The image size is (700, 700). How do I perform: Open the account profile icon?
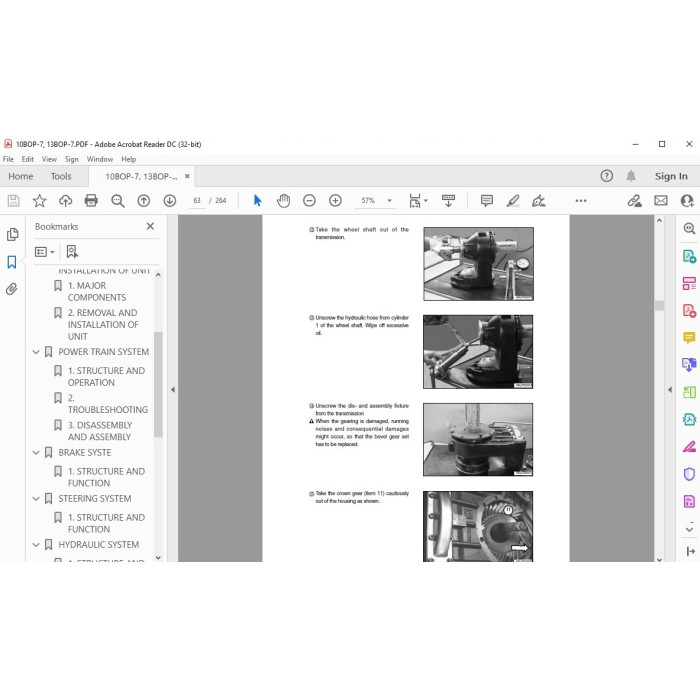point(688,201)
